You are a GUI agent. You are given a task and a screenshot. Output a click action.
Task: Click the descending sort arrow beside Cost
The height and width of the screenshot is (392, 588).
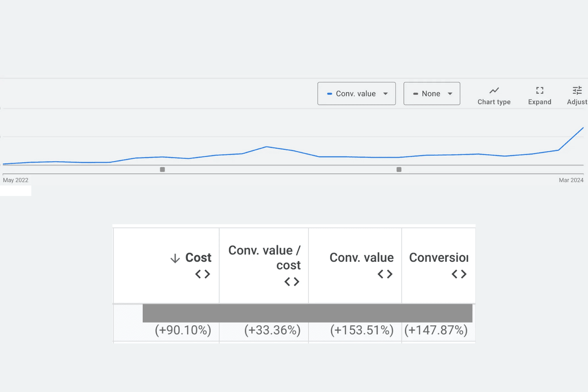click(175, 258)
